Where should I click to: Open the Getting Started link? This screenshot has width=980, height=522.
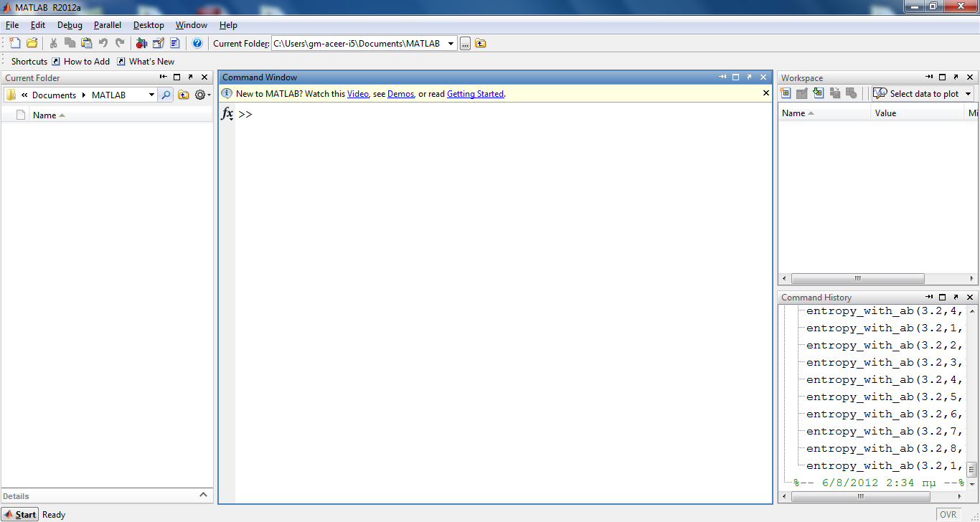(475, 94)
